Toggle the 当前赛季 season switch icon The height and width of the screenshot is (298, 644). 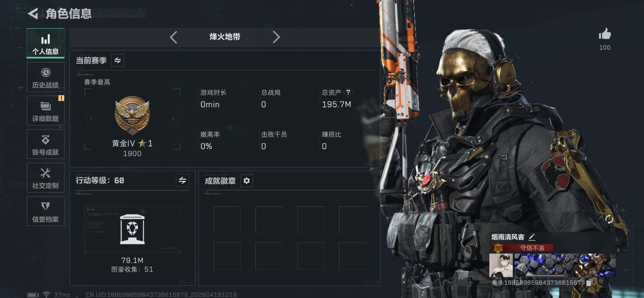[117, 60]
